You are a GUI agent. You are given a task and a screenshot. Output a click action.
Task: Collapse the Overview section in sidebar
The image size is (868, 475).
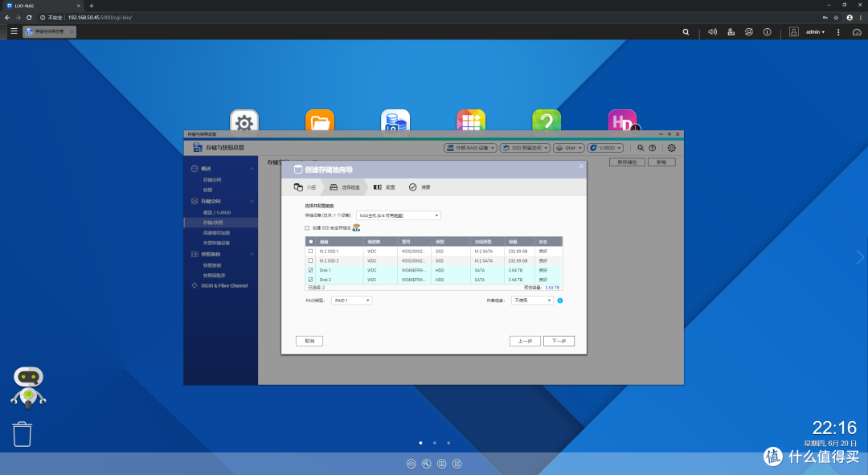coord(252,168)
